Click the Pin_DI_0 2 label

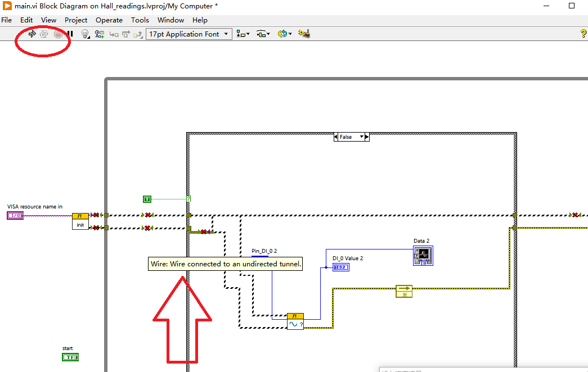(264, 251)
